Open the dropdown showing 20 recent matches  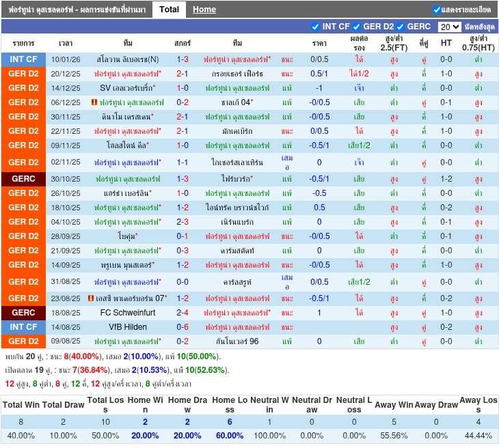pos(449,27)
